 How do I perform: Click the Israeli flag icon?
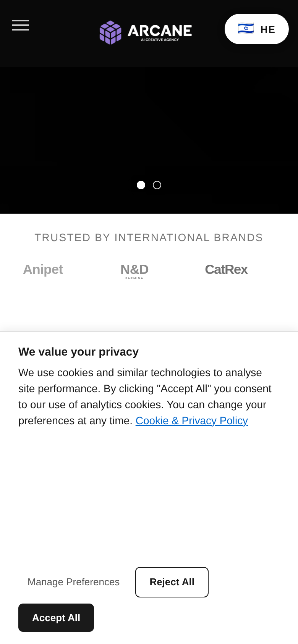pyautogui.click(x=246, y=29)
